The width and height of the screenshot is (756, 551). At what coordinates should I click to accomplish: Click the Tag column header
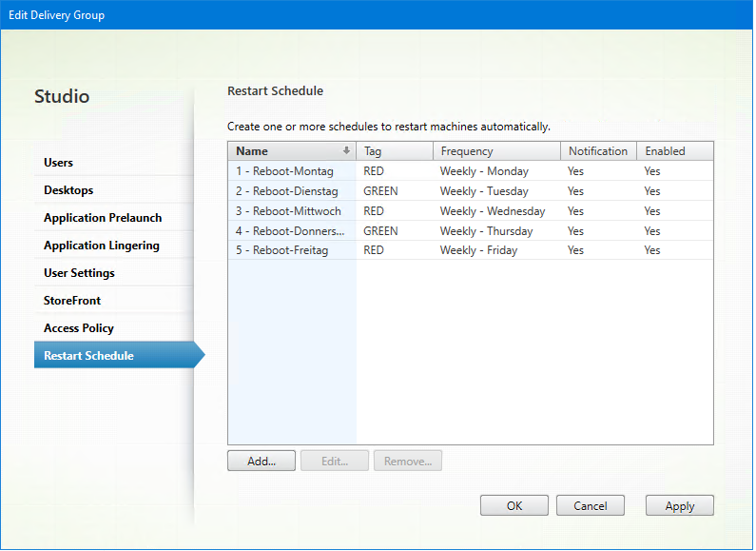click(394, 151)
